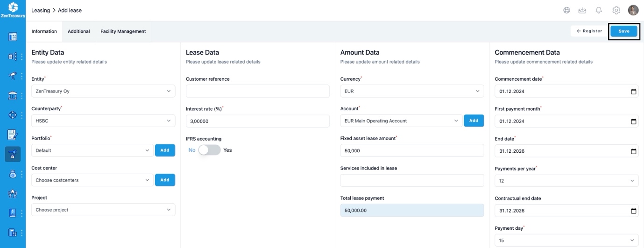This screenshot has height=248, width=644.
Task: Open the Currency dropdown showing EUR
Action: [x=412, y=91]
